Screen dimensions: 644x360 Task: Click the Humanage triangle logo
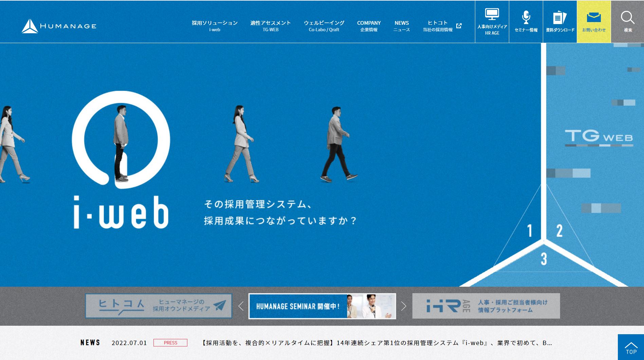(x=30, y=26)
